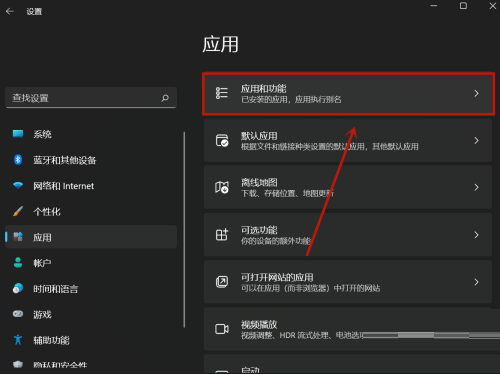
Task: Open 视频播放 page
Action: click(x=352, y=329)
